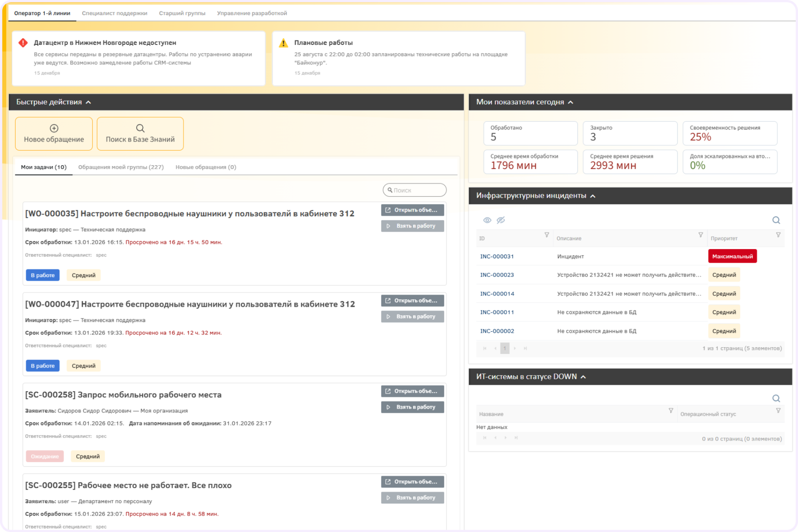Open object for task WO-000035

[x=413, y=210]
